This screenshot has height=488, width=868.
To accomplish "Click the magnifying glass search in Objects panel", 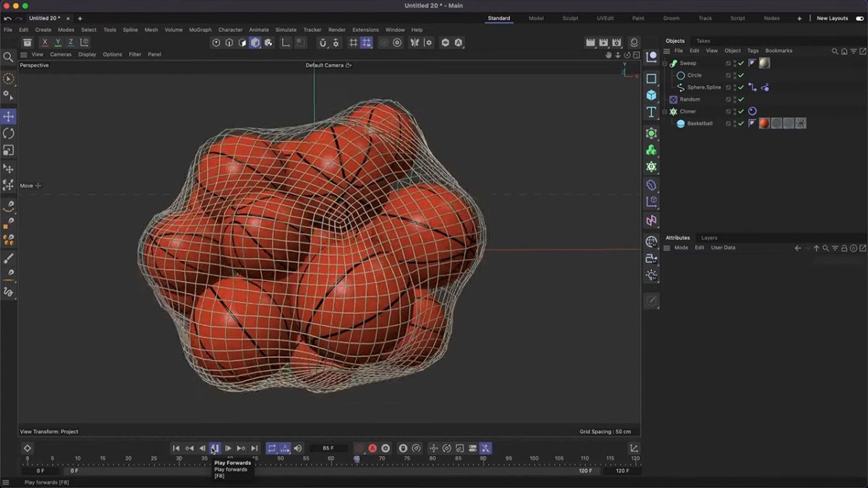I will coord(835,51).
